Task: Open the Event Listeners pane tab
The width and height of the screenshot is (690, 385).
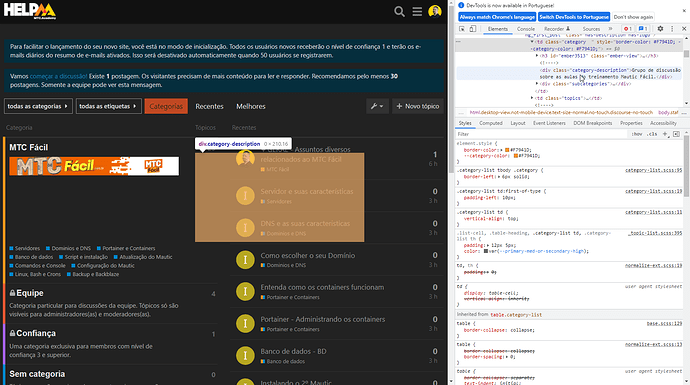Action: click(549, 123)
